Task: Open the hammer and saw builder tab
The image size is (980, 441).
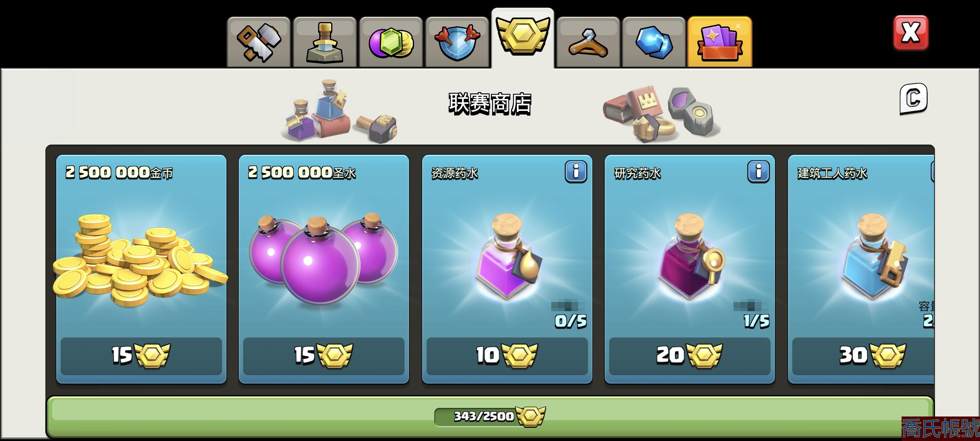Action: click(x=259, y=42)
